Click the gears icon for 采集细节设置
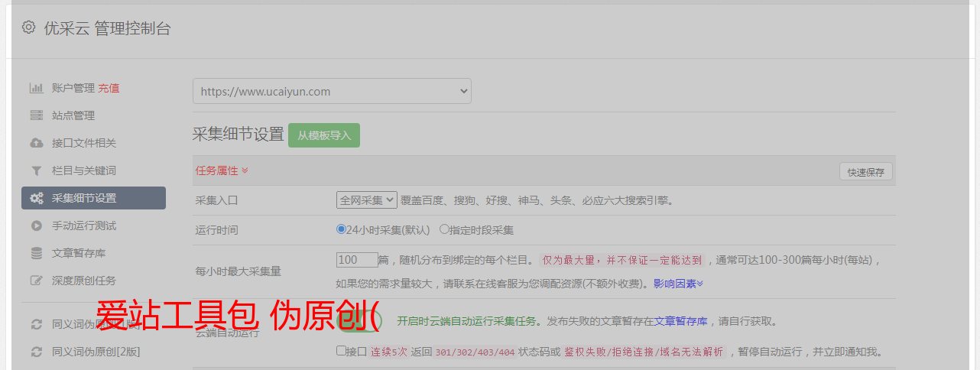 click(36, 198)
